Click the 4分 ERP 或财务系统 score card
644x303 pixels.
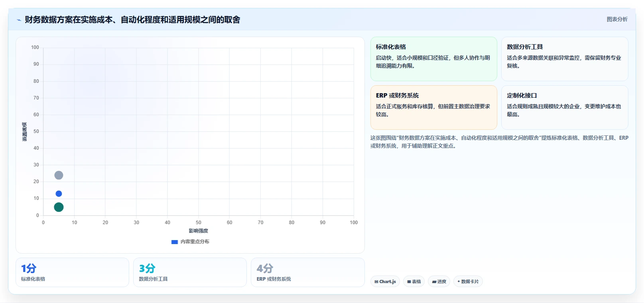308,272
